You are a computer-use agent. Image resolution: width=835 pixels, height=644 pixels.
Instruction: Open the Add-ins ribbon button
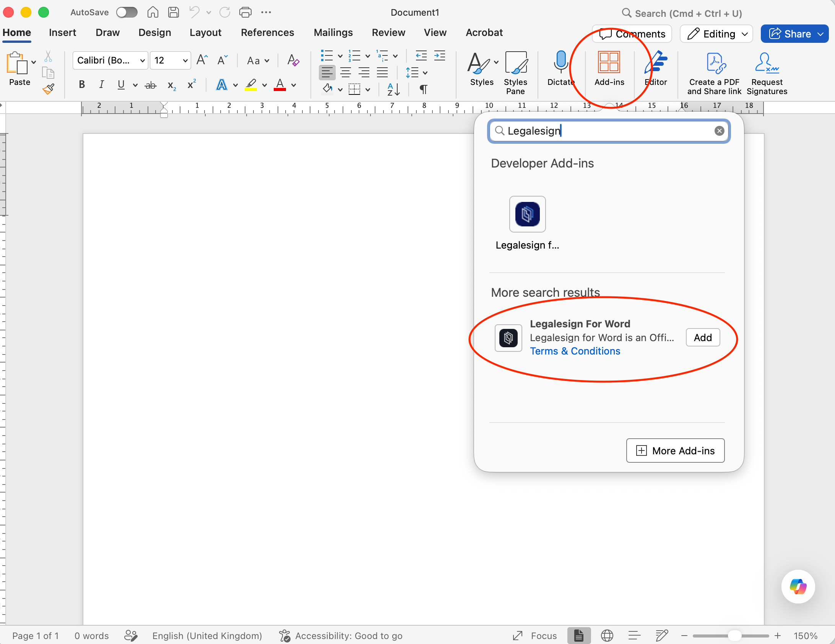click(x=609, y=68)
